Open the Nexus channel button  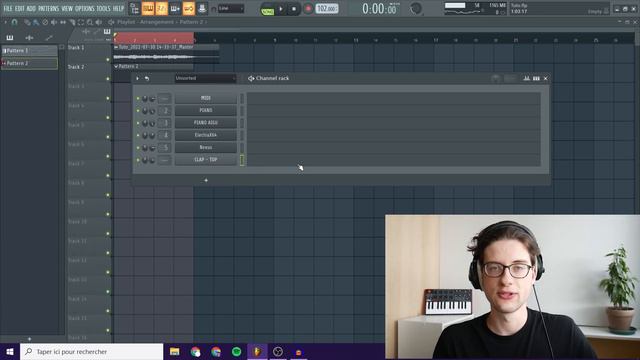point(206,147)
